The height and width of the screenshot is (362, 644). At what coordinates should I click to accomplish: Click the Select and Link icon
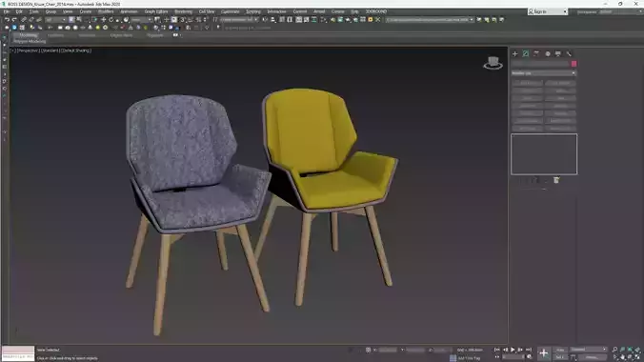coord(24,20)
